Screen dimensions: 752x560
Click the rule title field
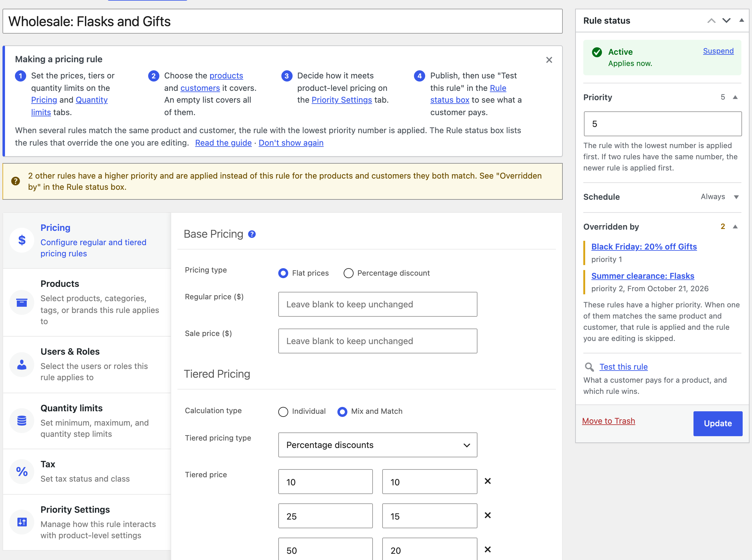(282, 21)
